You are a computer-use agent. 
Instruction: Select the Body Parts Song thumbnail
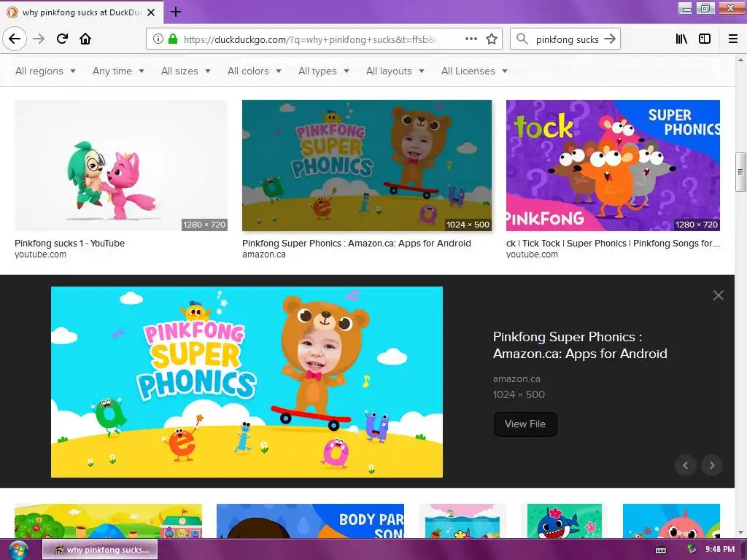(310, 521)
